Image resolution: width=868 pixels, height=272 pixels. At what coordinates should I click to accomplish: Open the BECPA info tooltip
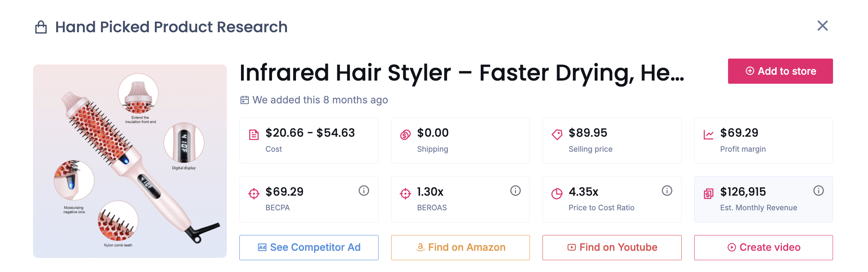(364, 191)
